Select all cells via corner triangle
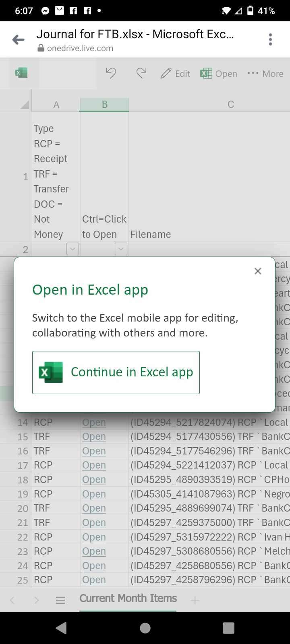 coord(24,105)
